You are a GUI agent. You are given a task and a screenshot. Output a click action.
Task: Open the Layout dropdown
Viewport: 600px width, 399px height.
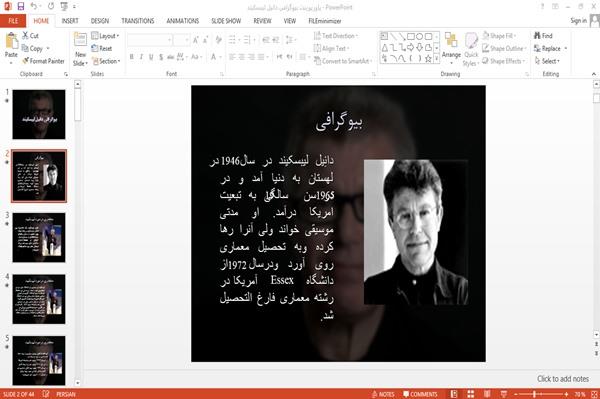click(x=105, y=36)
